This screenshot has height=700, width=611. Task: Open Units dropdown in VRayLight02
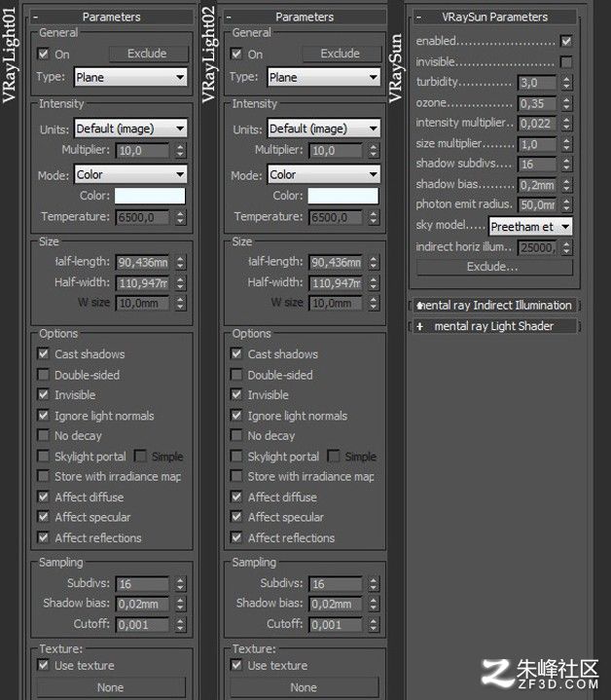click(324, 129)
